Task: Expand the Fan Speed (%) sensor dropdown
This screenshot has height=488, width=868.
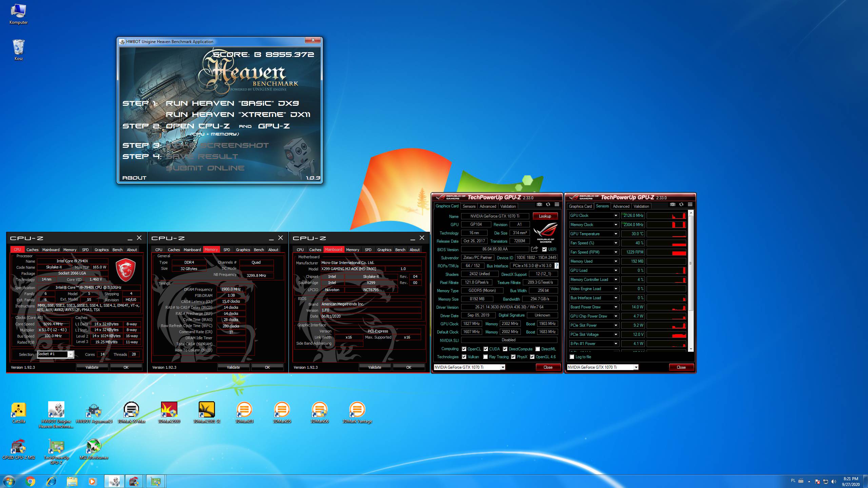Action: tap(615, 243)
